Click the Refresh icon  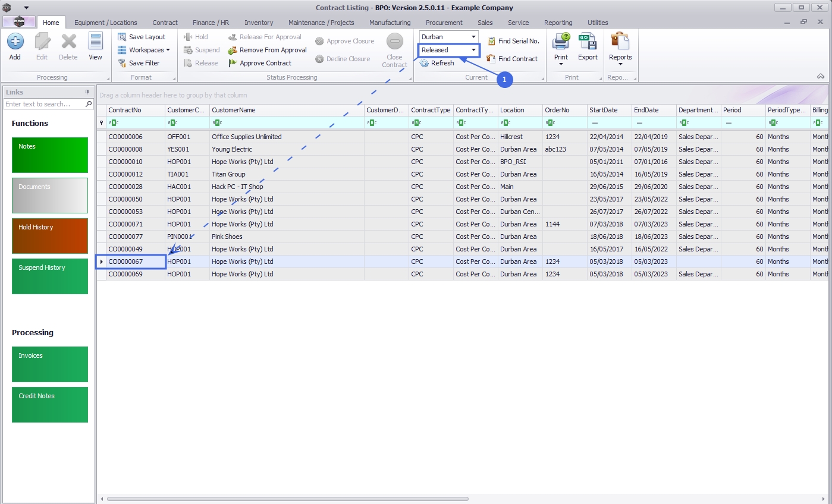click(425, 63)
